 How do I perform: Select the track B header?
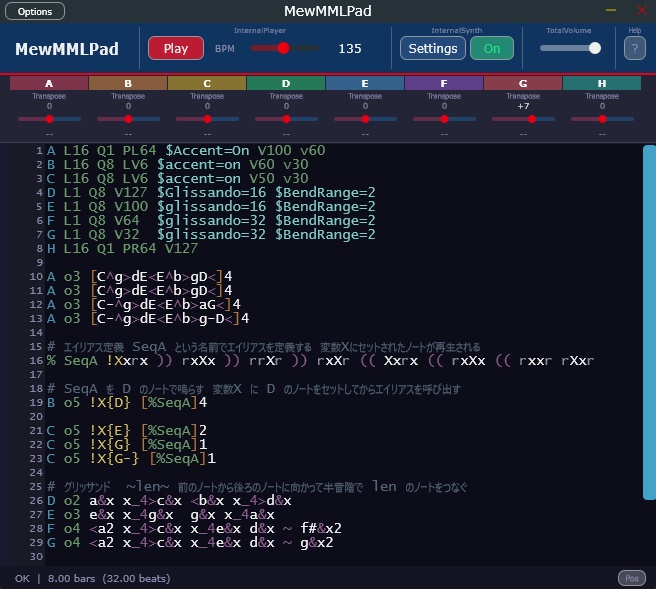point(128,83)
